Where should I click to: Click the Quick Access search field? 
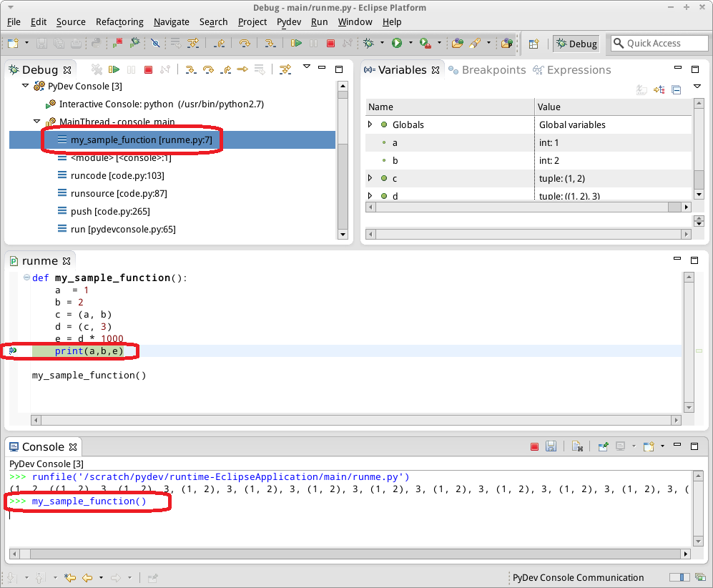(x=659, y=43)
